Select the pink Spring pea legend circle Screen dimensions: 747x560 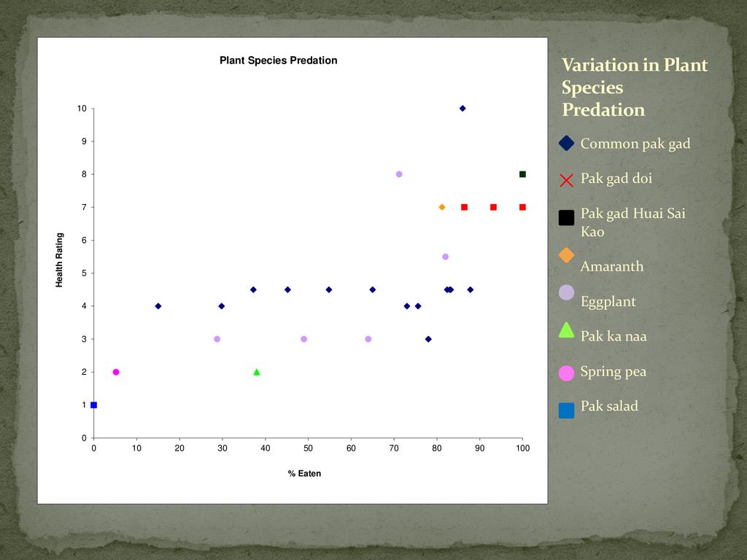[566, 373]
